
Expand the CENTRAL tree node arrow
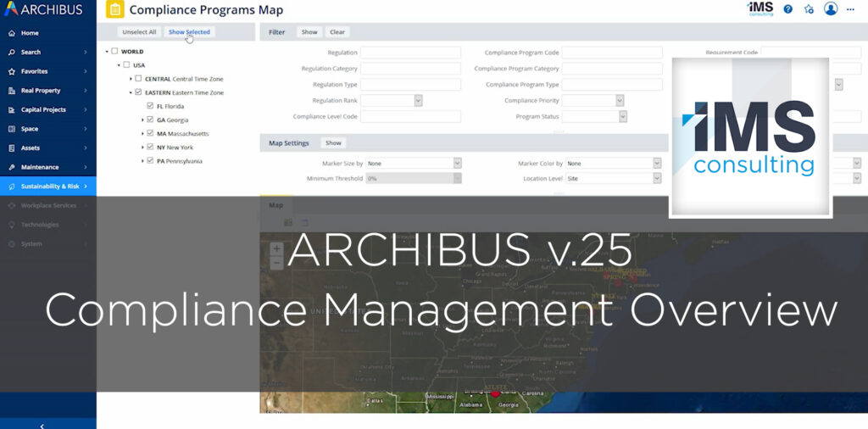coord(131,79)
